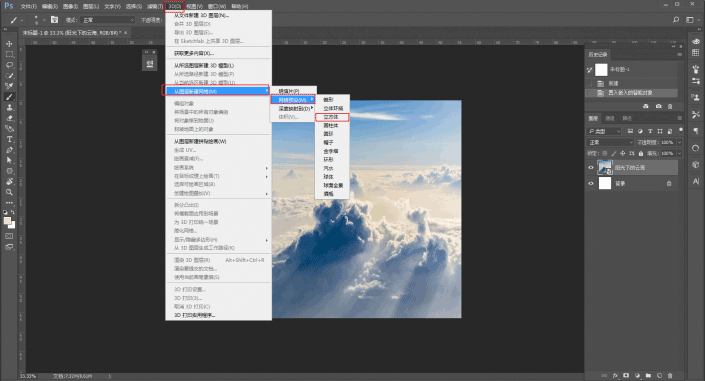Open the Paragraph panel icon in right strip

point(696,131)
